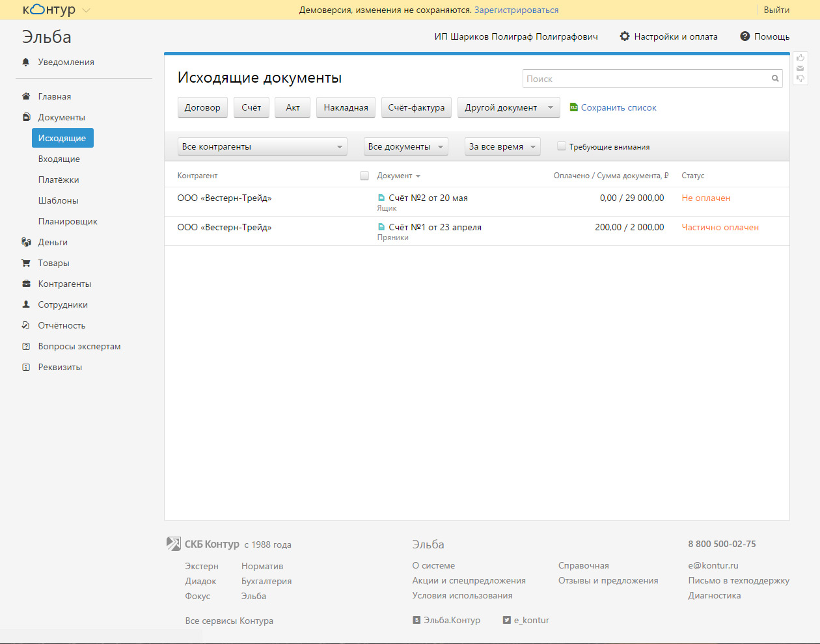Click the envelope feedback icon
The width and height of the screenshot is (820, 644).
[800, 68]
